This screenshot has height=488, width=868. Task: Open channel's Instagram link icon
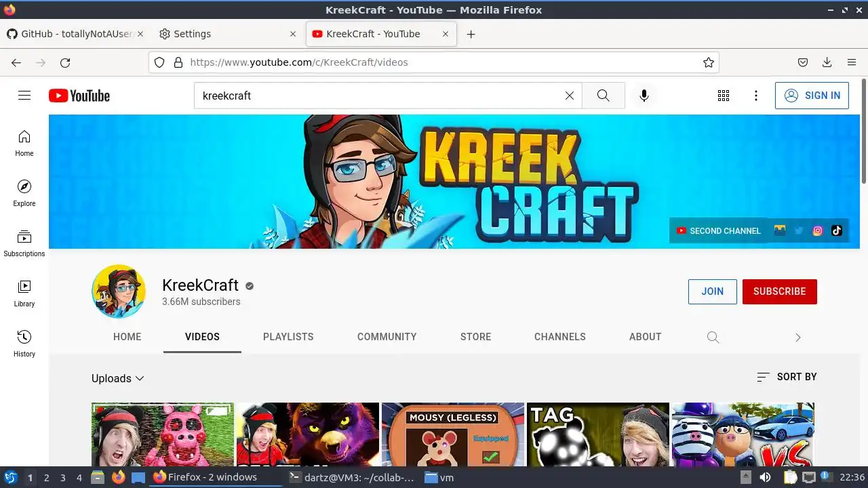click(x=818, y=230)
